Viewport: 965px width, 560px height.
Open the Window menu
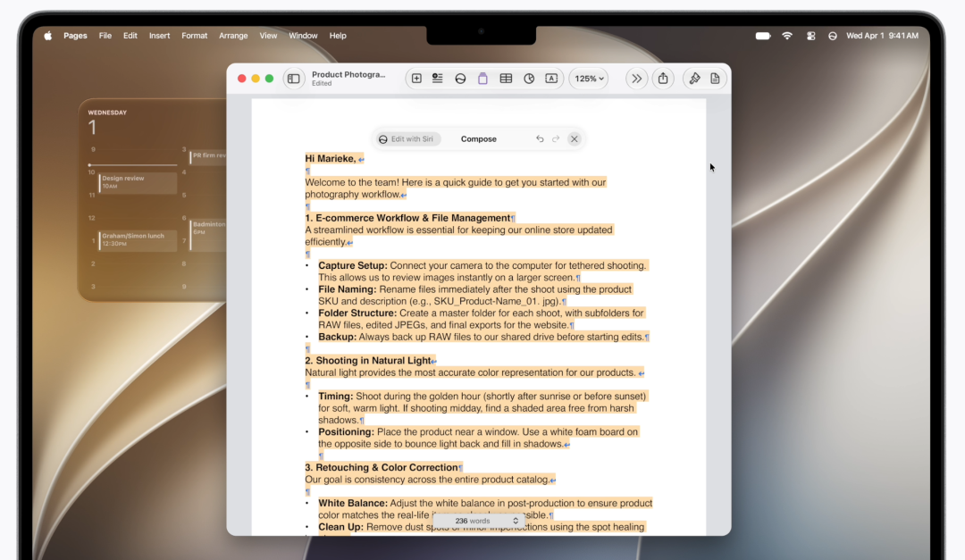(x=304, y=36)
